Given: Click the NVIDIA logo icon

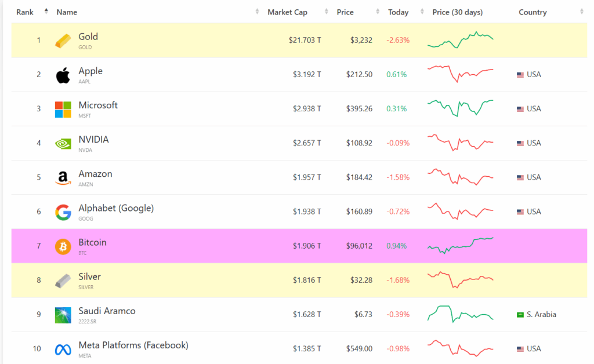Looking at the screenshot, I should (x=63, y=143).
